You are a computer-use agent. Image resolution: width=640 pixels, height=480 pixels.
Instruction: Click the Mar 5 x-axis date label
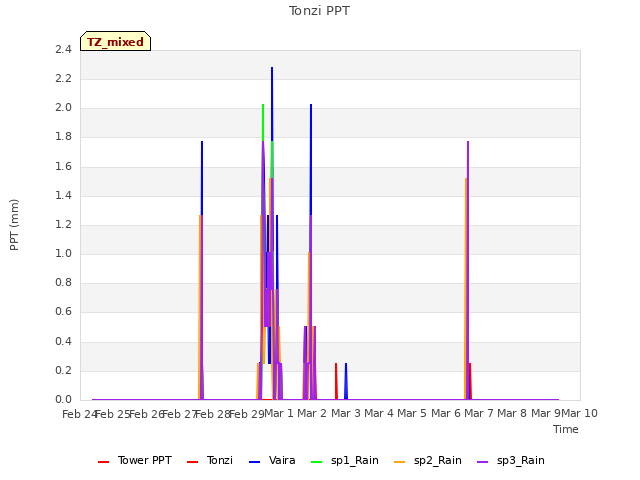[412, 413]
